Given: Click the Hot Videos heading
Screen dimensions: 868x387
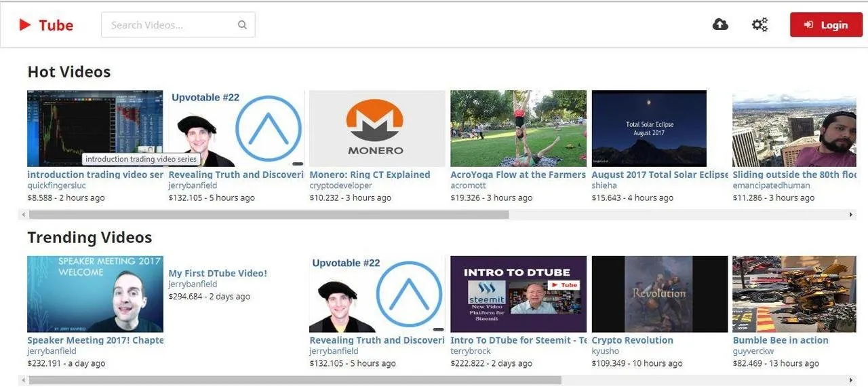Looking at the screenshot, I should coord(69,72).
